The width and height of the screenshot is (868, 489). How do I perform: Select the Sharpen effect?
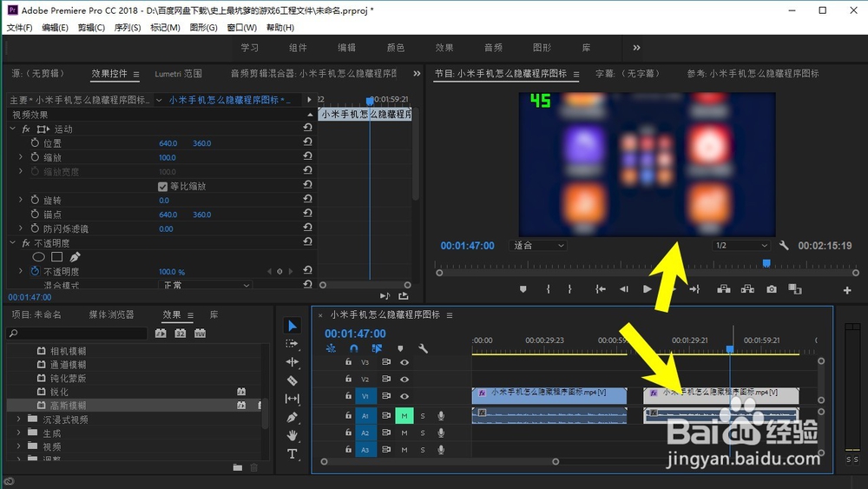point(59,392)
